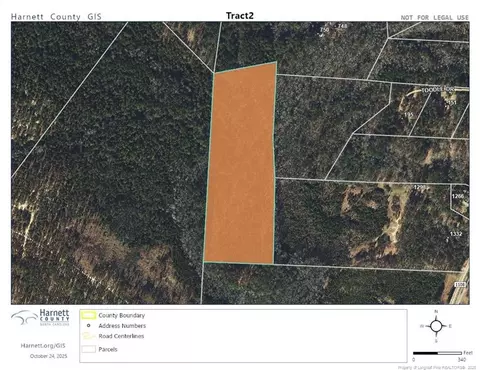Viewport: 480px width, 370px height.
Task: Click the "Road Centerlines" legend label
Action: coord(121,336)
